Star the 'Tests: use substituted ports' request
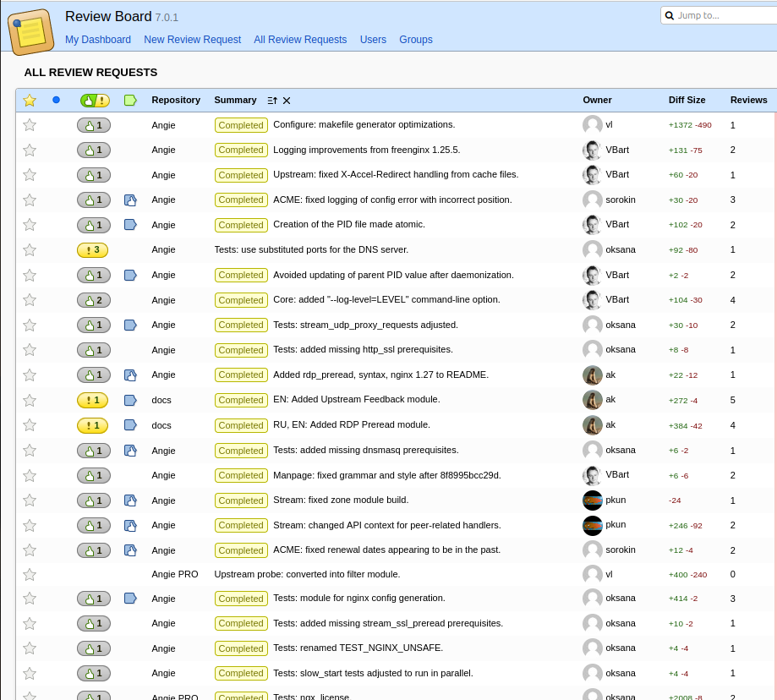Viewport: 777px width, 700px height. (x=30, y=250)
